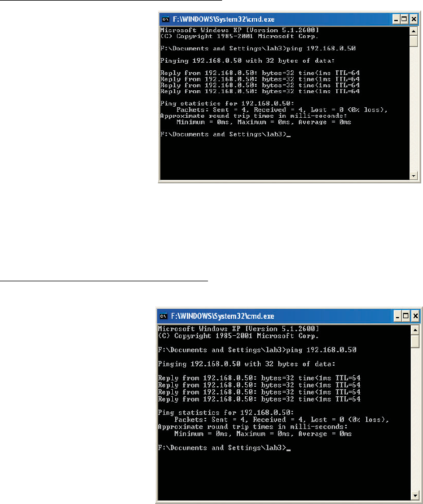423x504 pixels.
Task: Click the scrollbar thumb in lower command window
Action: point(415,340)
